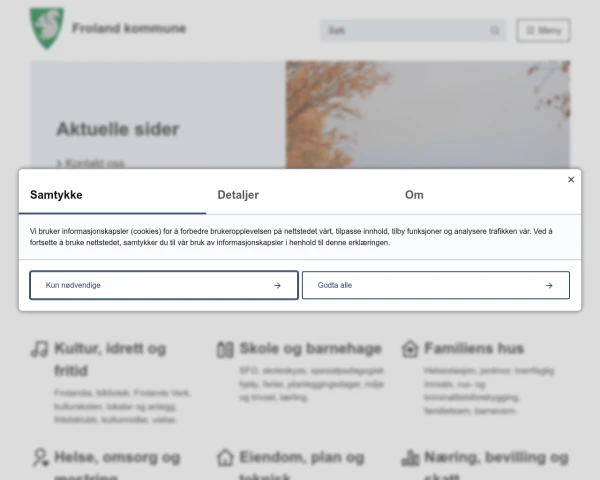Open Eiendom, plan og teknisk section
Screen dimensions: 600x480
(x=302, y=464)
